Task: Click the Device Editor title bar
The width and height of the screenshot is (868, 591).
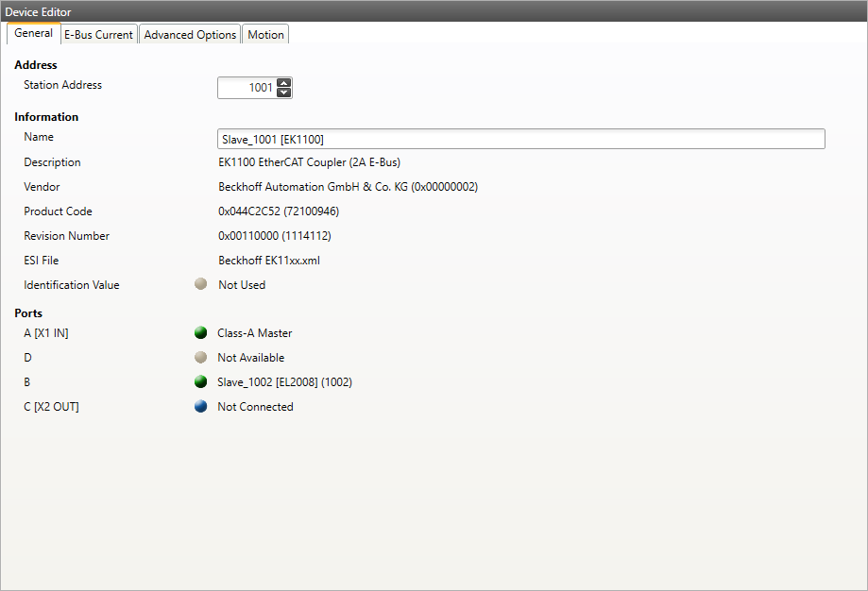Action: pos(434,10)
